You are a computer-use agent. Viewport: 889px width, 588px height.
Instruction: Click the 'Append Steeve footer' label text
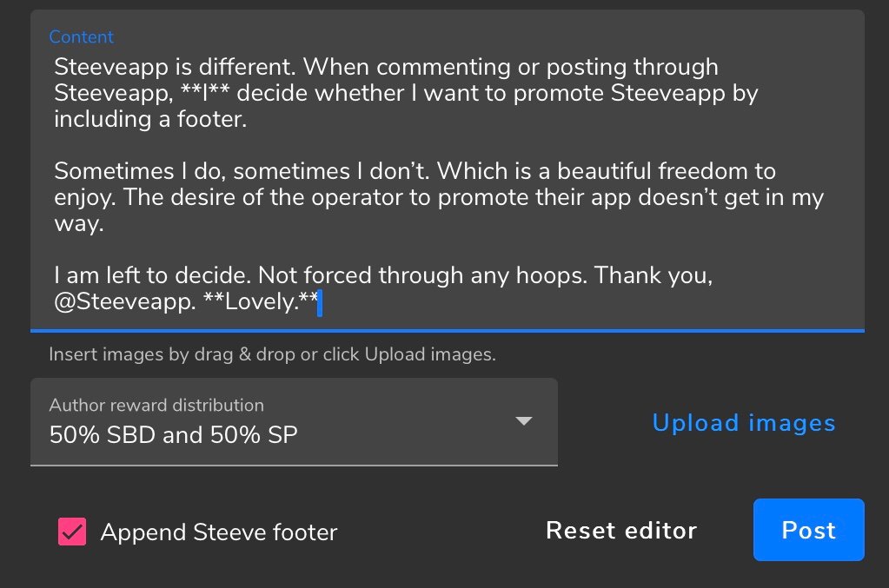click(x=219, y=532)
